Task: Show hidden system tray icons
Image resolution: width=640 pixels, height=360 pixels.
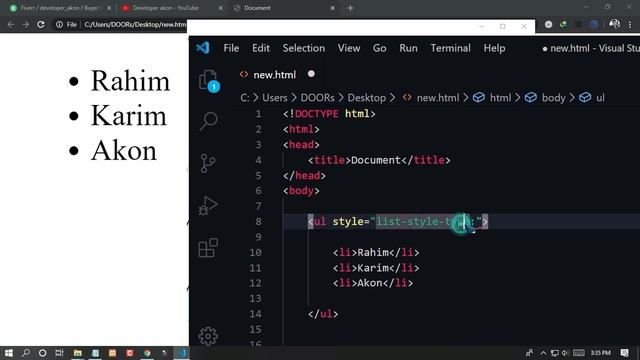Action: click(x=543, y=353)
